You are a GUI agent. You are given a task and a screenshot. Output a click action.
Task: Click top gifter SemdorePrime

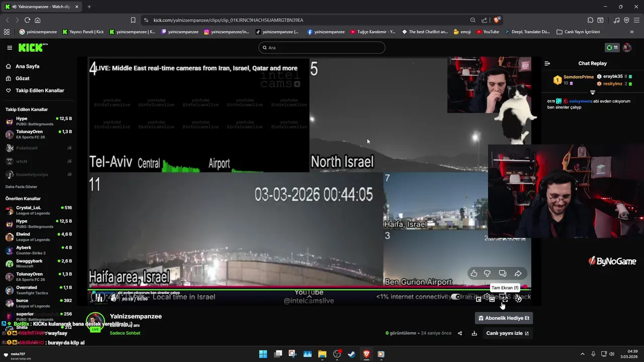[x=579, y=77]
